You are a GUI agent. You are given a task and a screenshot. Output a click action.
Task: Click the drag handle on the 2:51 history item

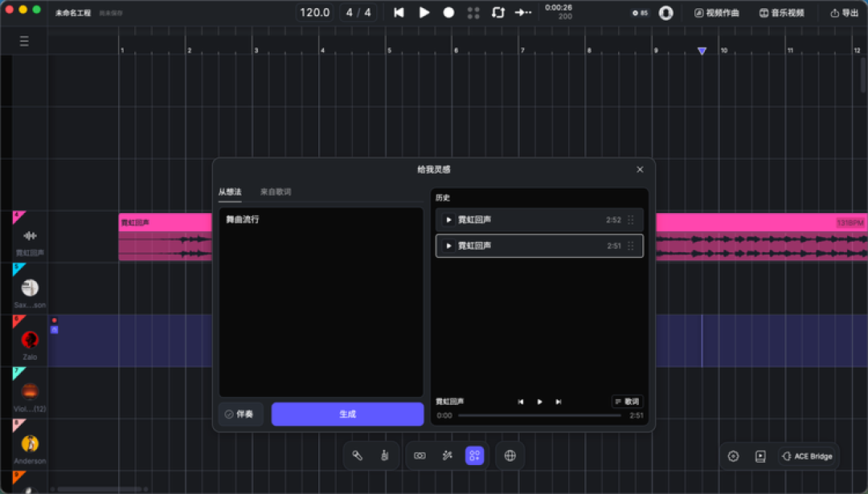[x=631, y=246]
